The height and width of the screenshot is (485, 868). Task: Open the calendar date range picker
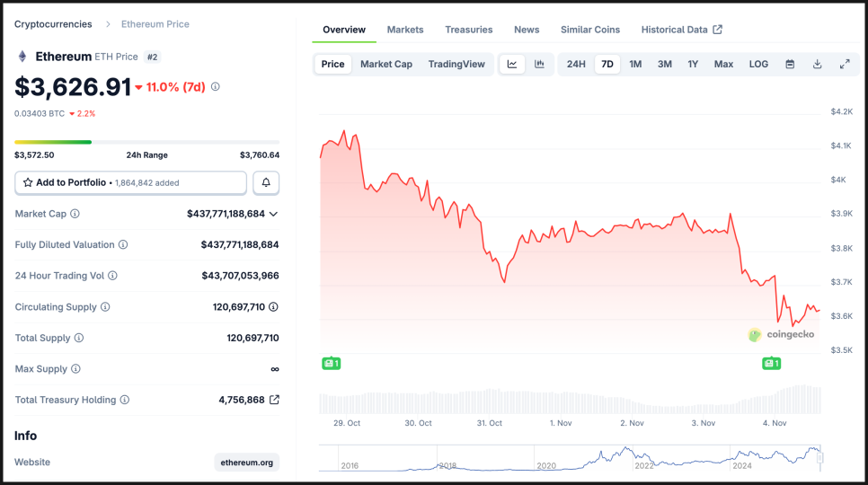tap(790, 64)
